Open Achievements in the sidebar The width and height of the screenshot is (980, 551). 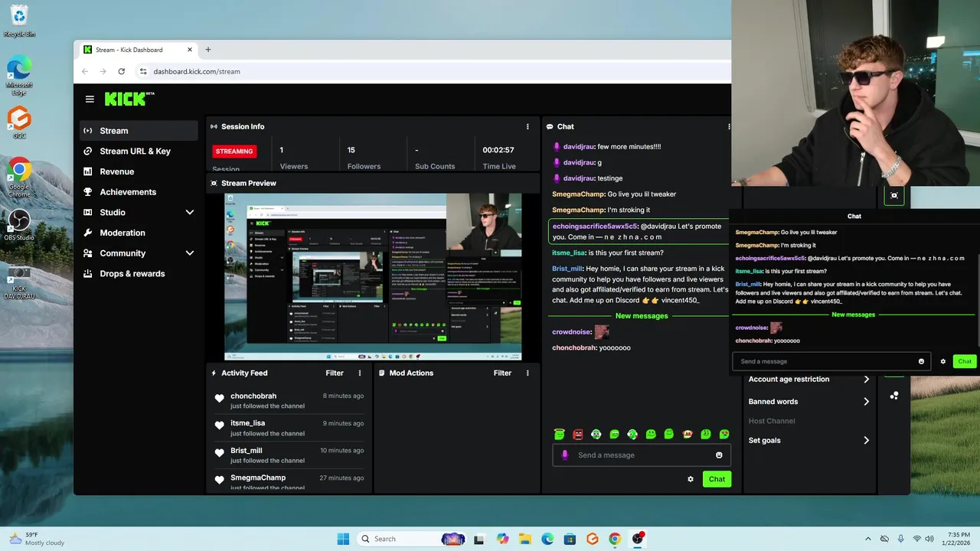click(139, 192)
